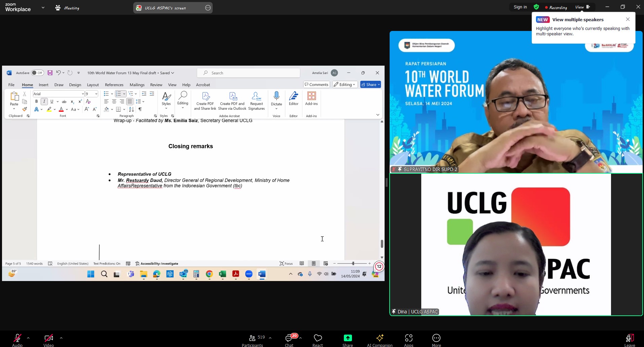Toggle Bold formatting
Image resolution: width=644 pixels, height=347 pixels.
[x=36, y=101]
